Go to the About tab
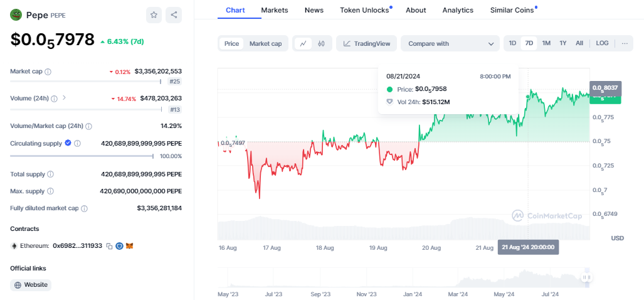644x300 pixels. point(416,10)
